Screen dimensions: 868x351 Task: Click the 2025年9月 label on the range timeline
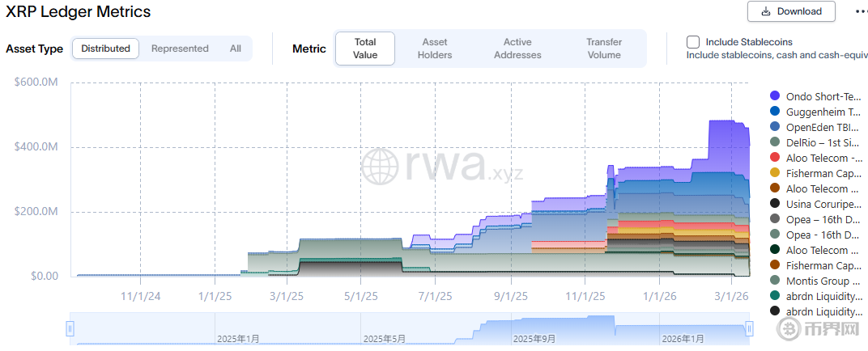(534, 339)
